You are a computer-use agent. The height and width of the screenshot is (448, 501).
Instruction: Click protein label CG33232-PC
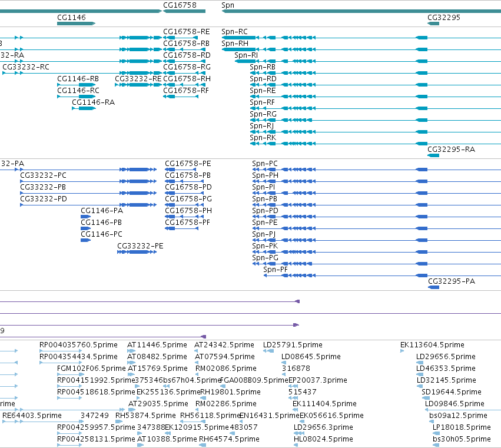[x=44, y=175]
